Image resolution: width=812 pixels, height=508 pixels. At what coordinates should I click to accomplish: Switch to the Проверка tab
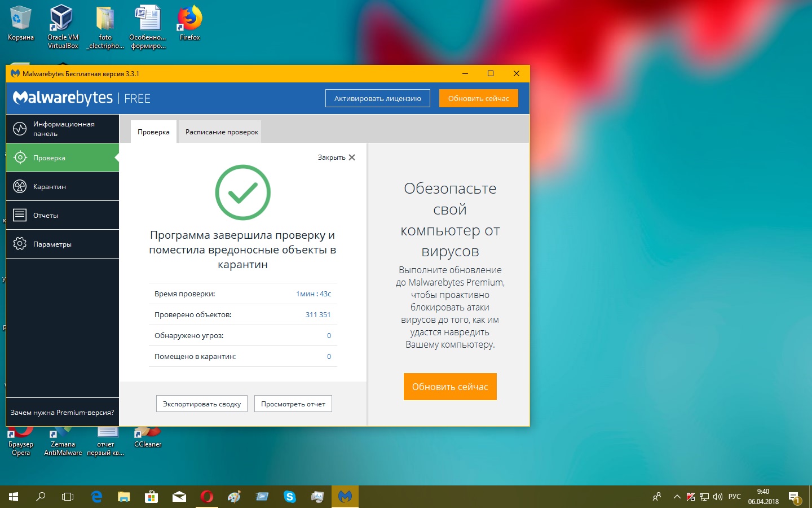[153, 132]
